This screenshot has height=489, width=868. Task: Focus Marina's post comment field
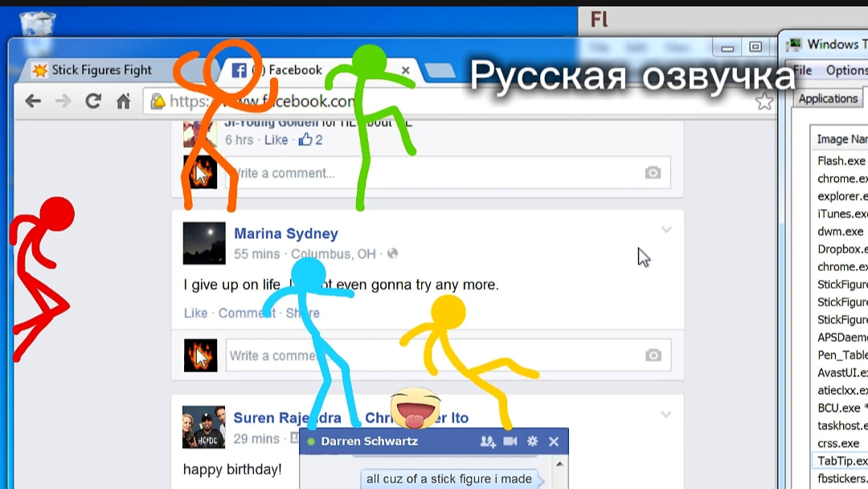[448, 355]
